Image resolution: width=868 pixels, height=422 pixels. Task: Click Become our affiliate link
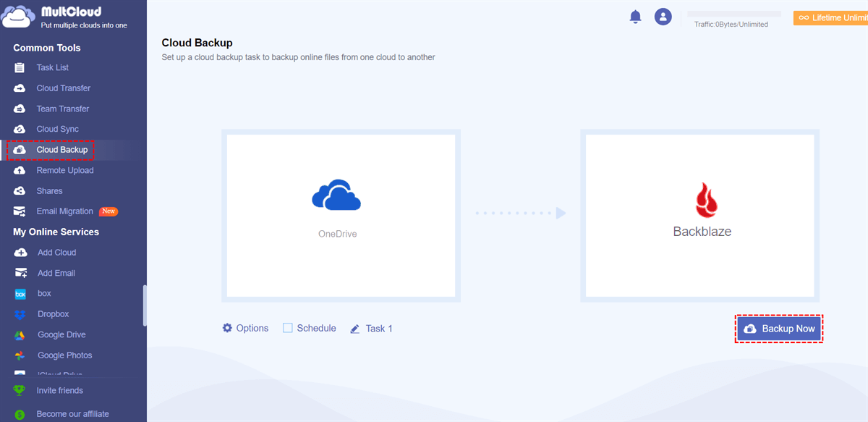coord(73,414)
